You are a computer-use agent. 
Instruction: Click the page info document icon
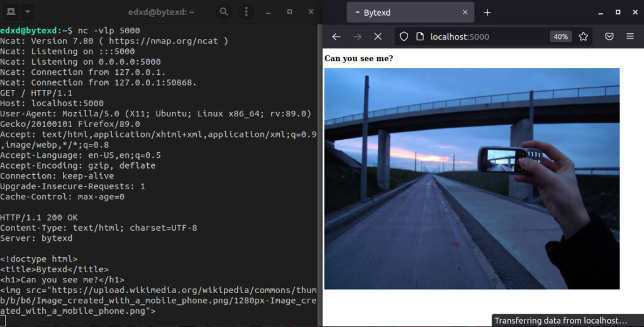(x=419, y=36)
